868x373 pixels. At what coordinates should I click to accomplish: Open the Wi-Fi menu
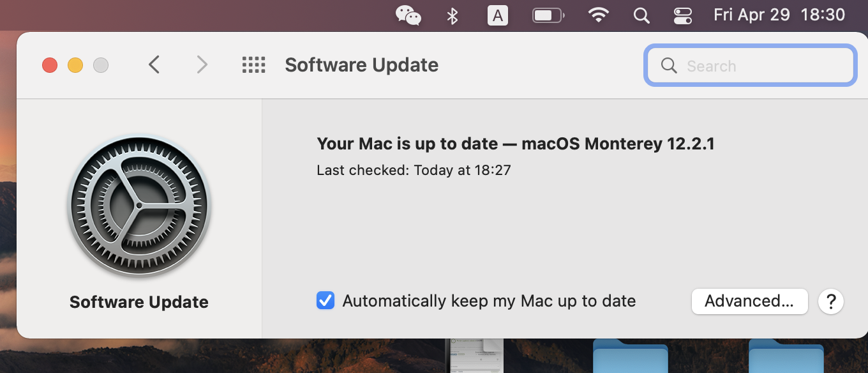pyautogui.click(x=598, y=15)
